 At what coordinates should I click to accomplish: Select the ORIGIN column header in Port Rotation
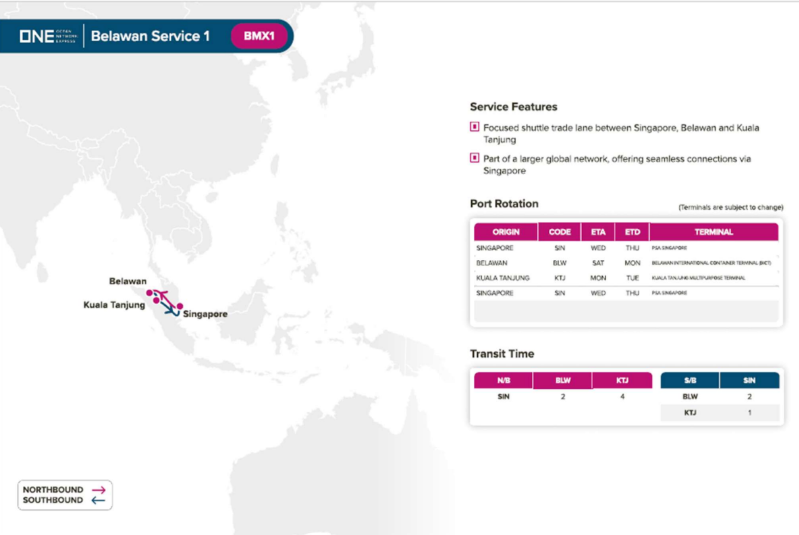(506, 232)
